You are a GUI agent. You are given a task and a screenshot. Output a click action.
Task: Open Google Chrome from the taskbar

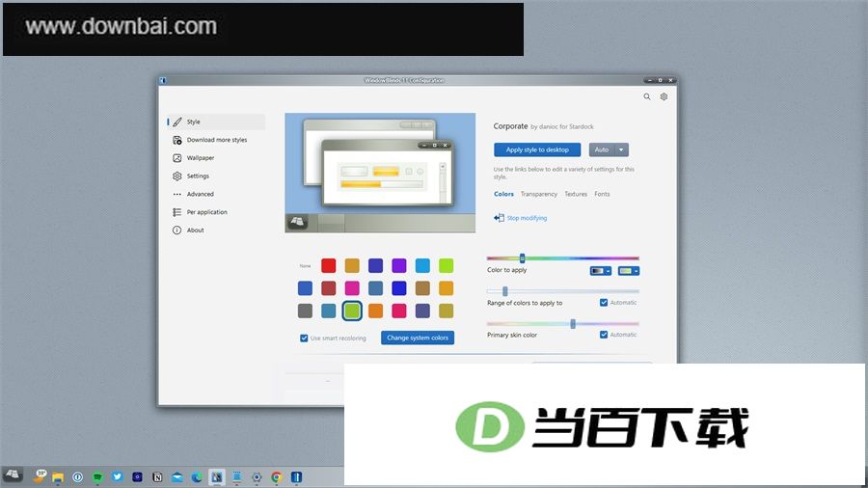(x=276, y=477)
